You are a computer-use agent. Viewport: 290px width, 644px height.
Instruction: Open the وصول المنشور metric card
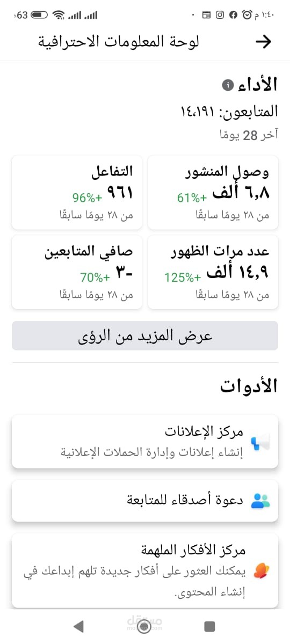pos(213,192)
